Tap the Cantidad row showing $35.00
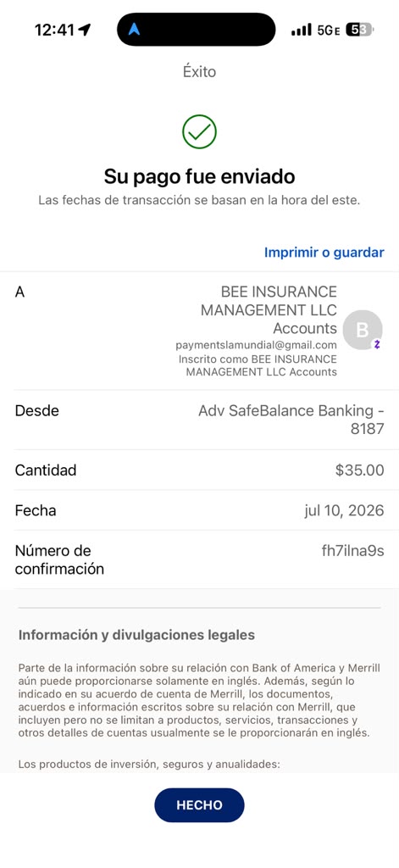Viewport: 399px width, 868px height. coord(199,470)
